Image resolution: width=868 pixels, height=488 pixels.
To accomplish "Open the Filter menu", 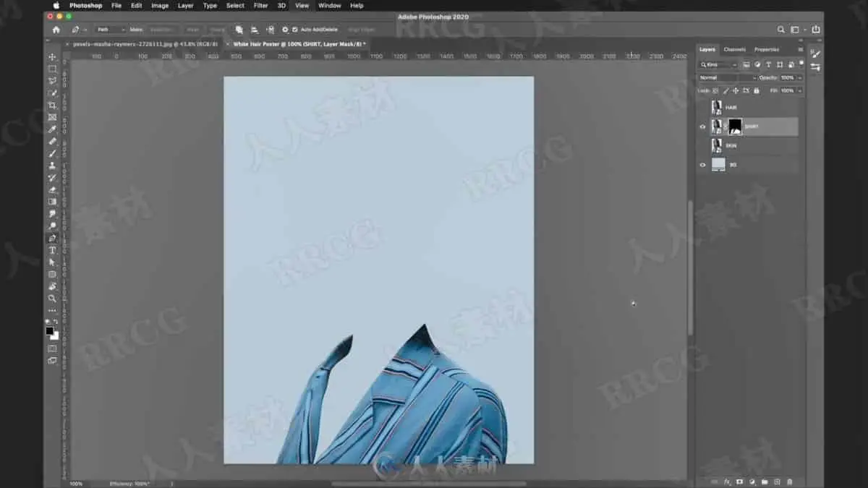I will click(260, 5).
